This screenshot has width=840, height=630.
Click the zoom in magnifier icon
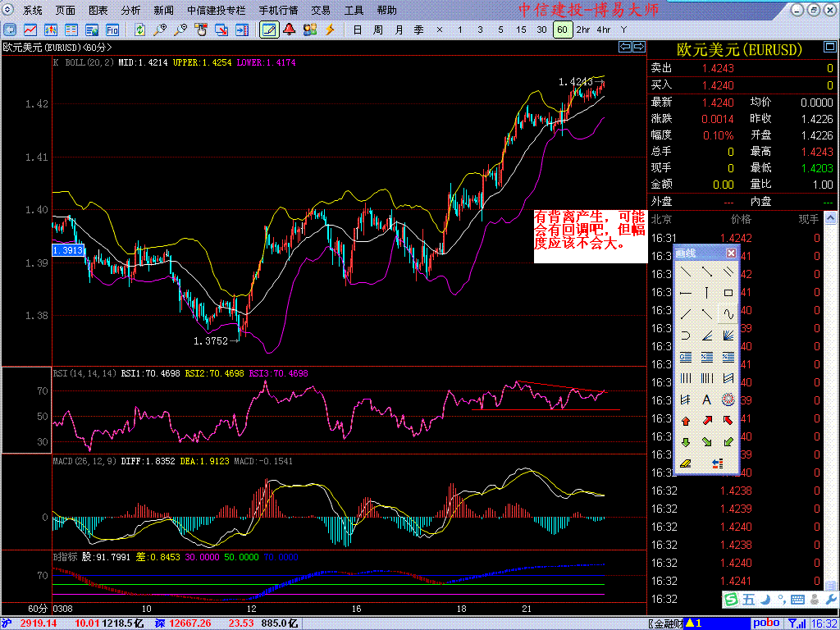click(160, 30)
